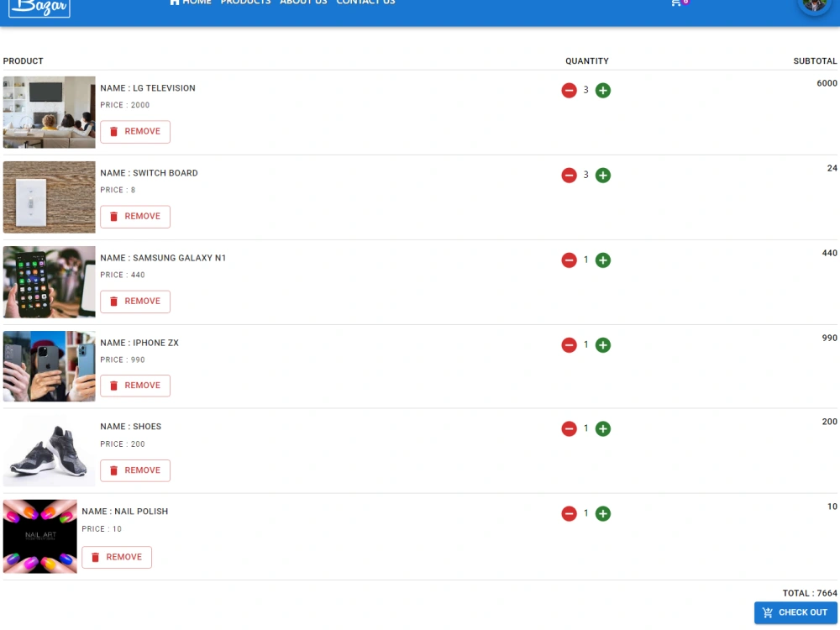Decrease Nail Polish quantity with minus icon
The image size is (840, 630).
569,514
